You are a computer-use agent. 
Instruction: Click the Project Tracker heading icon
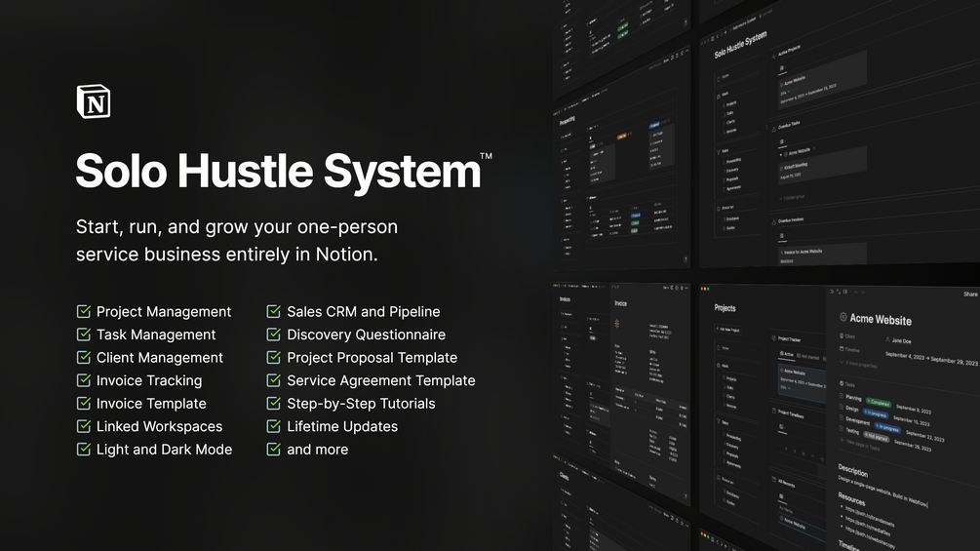(x=773, y=338)
